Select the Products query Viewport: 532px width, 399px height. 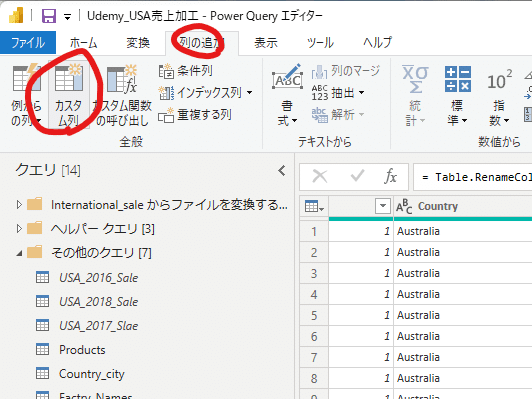click(x=82, y=350)
